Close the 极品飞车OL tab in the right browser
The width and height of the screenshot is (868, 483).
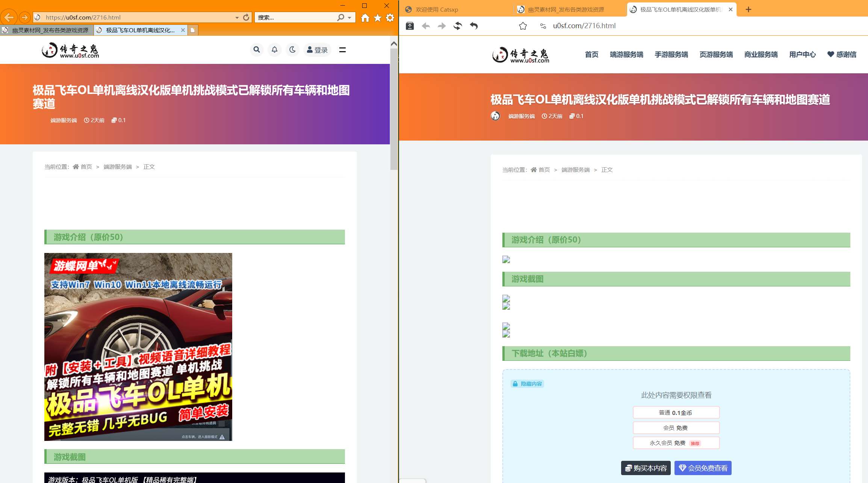(x=730, y=9)
